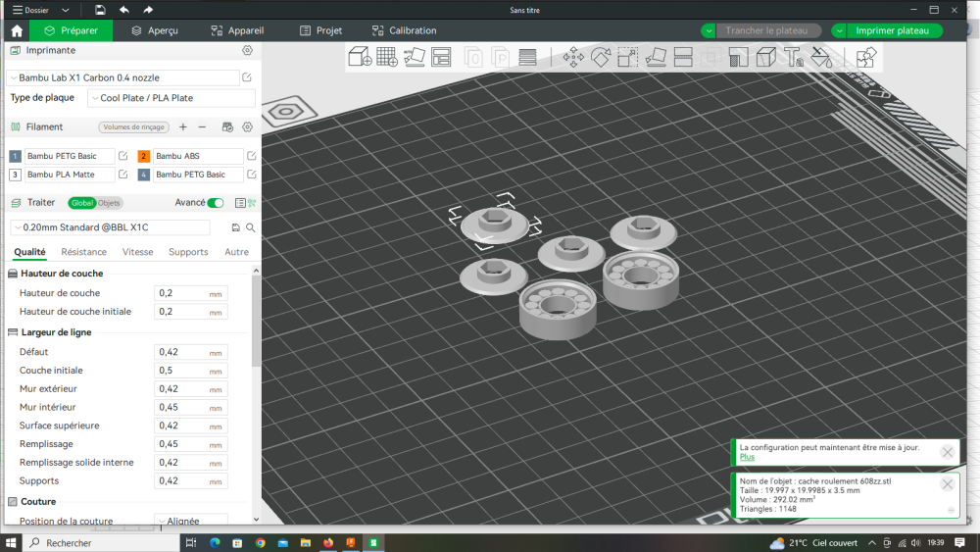Search process settings with magnifier icon
This screenshot has width=980, height=552.
pos(251,227)
